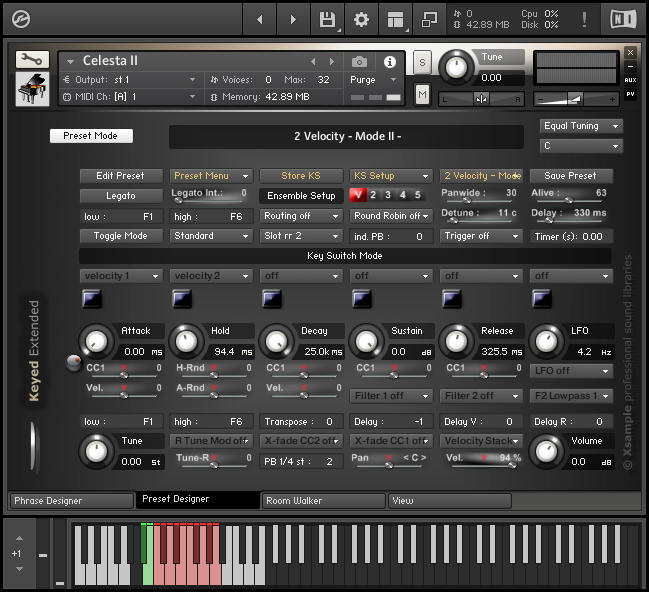
Task: Open instrument edit mode via wrench icon
Action: click(32, 60)
